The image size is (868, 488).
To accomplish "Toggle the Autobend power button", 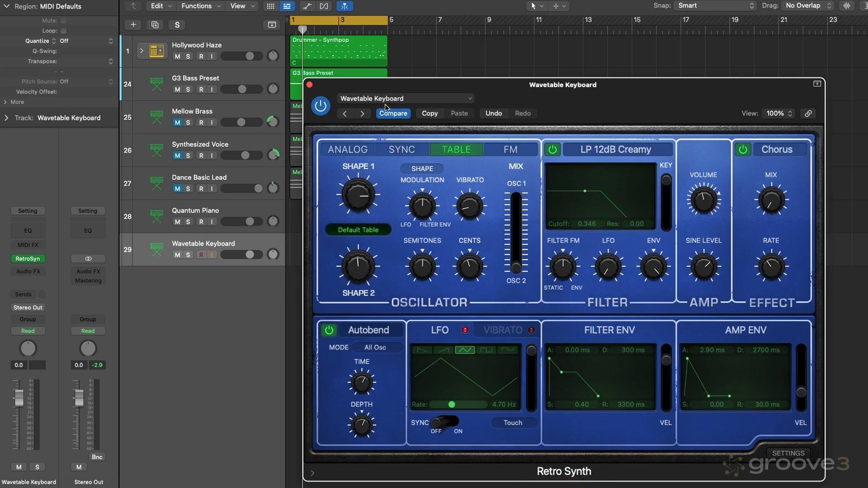I will point(329,330).
